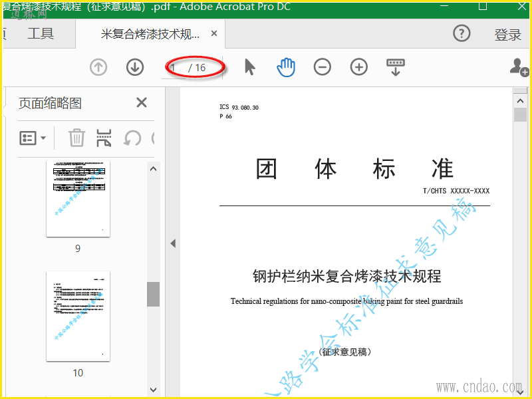Click the thumbnail label 10
532x399 pixels.
pos(78,373)
